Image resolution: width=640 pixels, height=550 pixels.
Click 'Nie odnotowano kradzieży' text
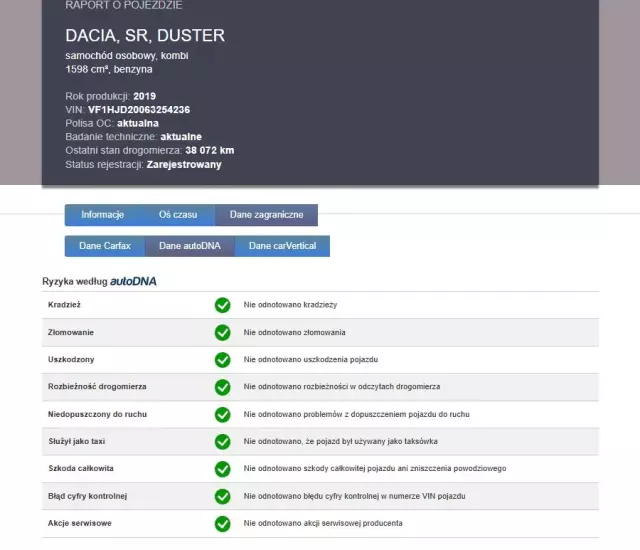tap(290, 305)
